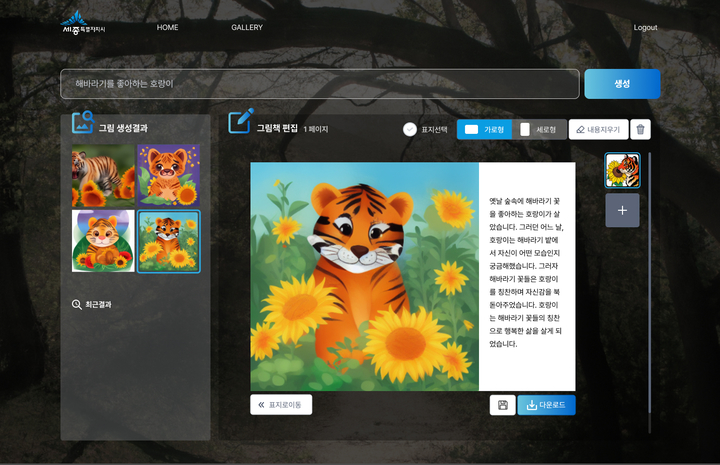The image size is (720, 465).
Task: Toggle the 표지선택 cover checkbox
Action: 410,129
